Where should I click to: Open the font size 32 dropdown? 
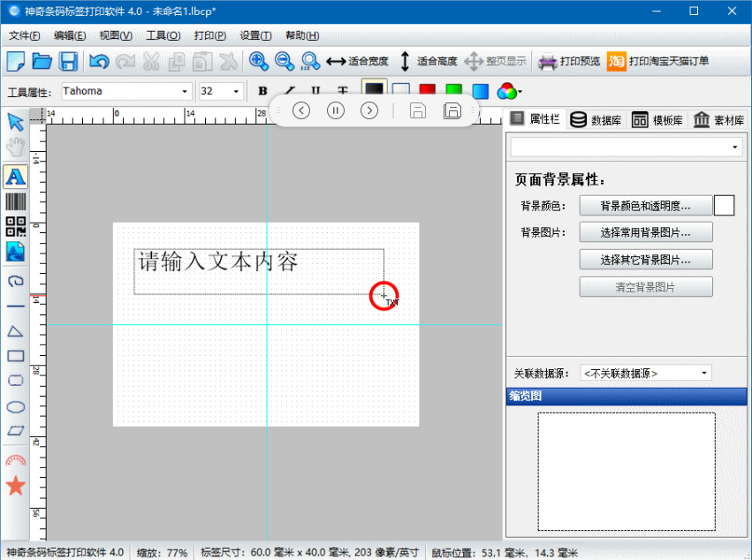pos(221,91)
